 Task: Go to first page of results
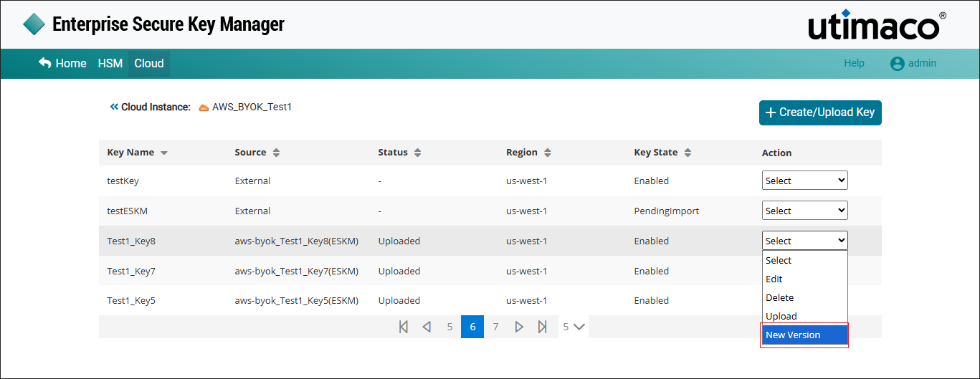coord(404,327)
